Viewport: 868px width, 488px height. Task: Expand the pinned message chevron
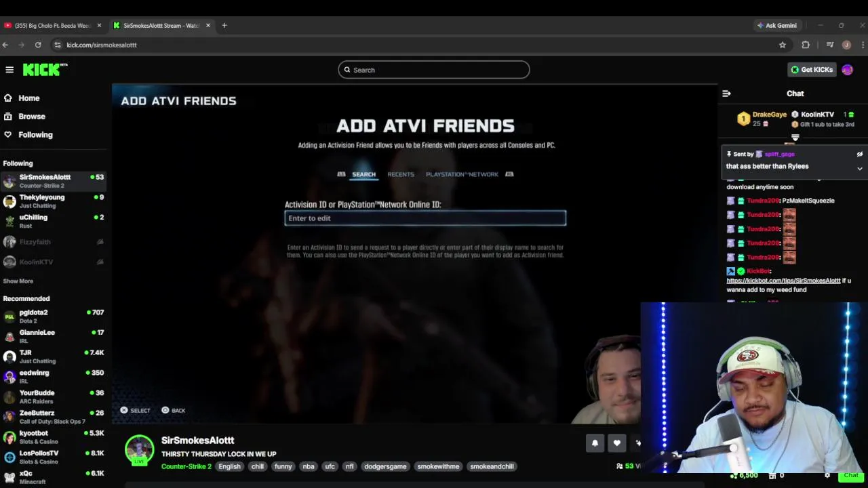click(x=860, y=169)
